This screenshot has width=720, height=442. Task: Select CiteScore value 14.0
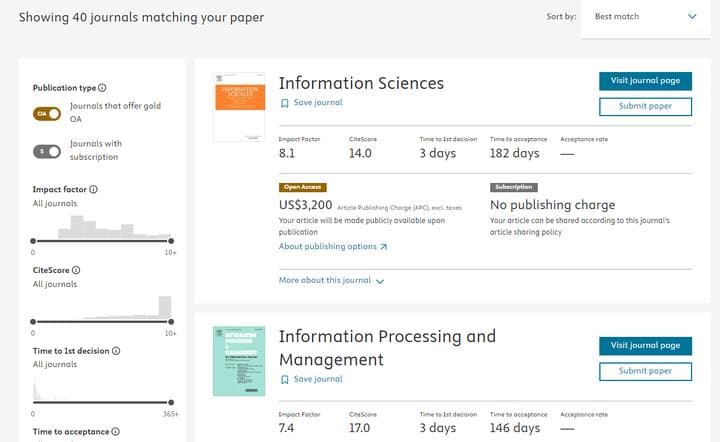[360, 153]
